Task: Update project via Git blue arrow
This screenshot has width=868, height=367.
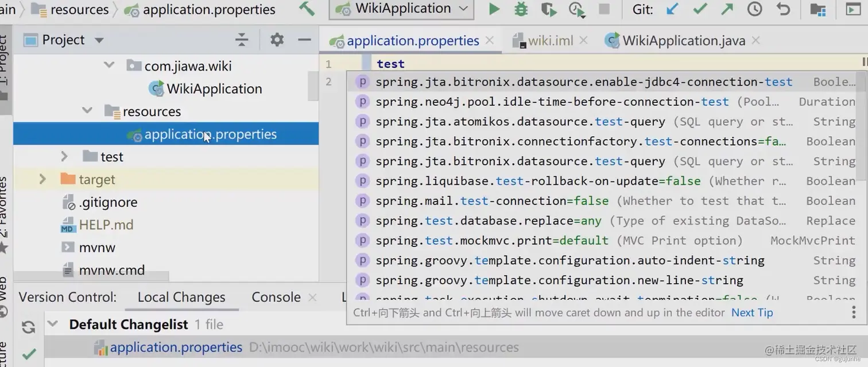Action: [672, 9]
